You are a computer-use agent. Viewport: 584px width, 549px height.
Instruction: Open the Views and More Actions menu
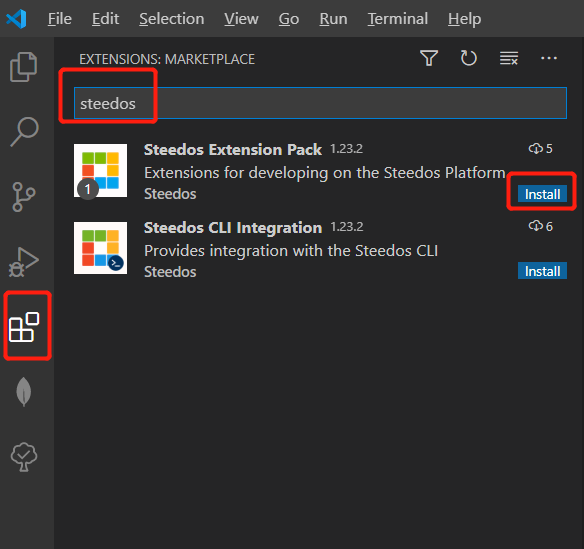click(549, 58)
